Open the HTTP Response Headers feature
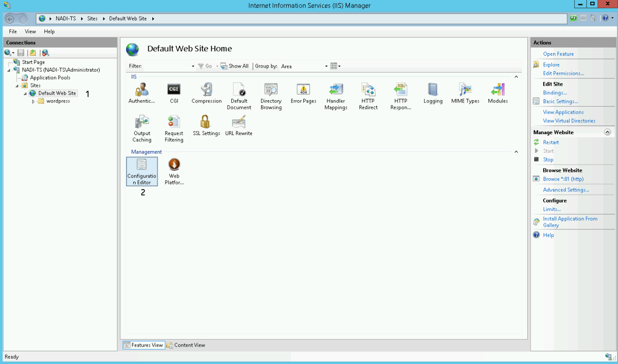 401,96
